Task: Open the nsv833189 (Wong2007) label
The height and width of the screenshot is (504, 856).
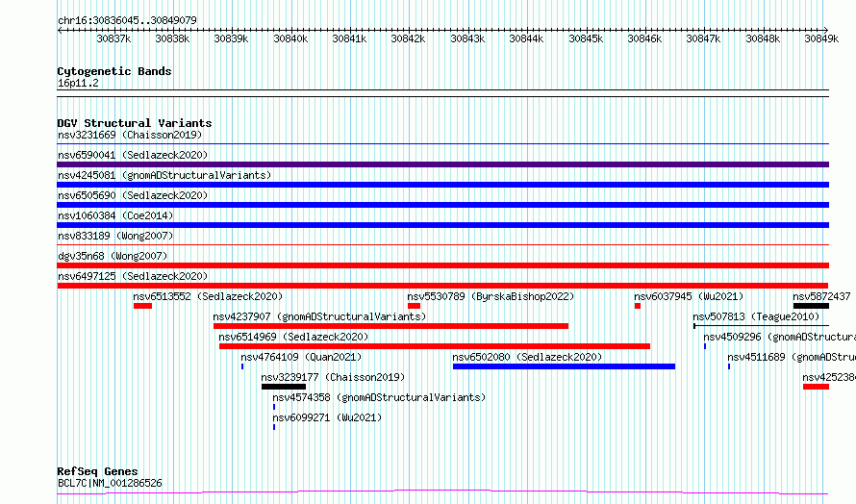Action: click(x=115, y=236)
